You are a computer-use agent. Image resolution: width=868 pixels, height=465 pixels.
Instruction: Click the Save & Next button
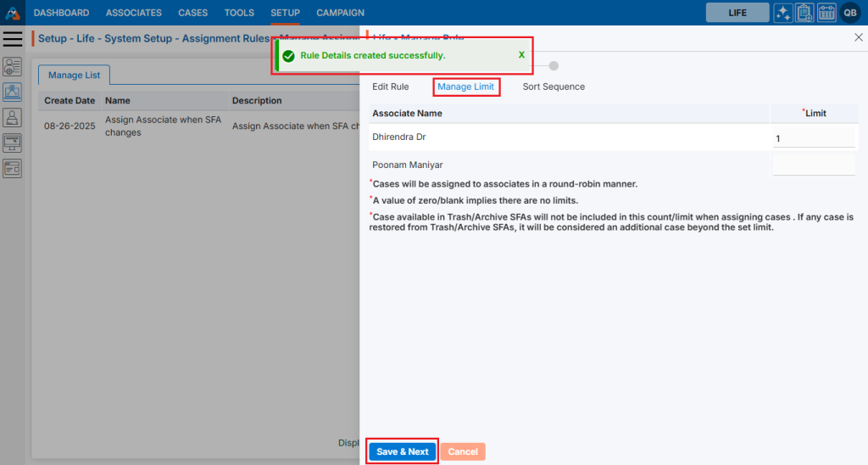click(403, 451)
